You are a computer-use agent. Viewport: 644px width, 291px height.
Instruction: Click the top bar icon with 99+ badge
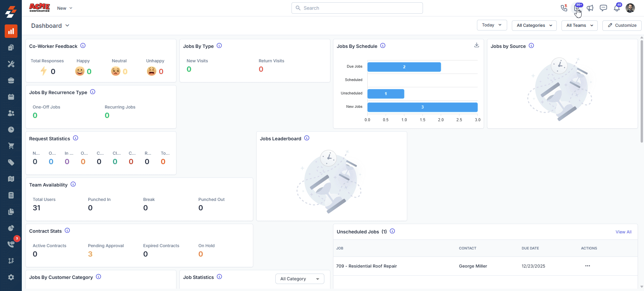tap(577, 8)
